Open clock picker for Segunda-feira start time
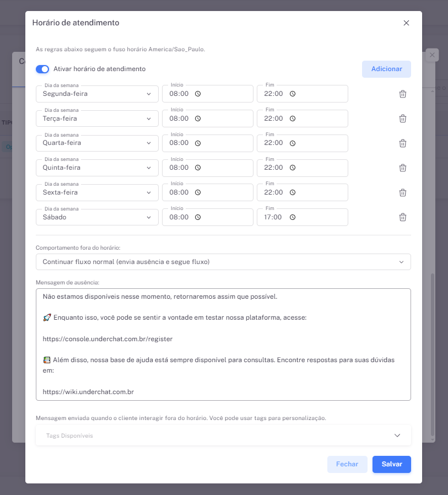448x495 pixels. [198, 94]
